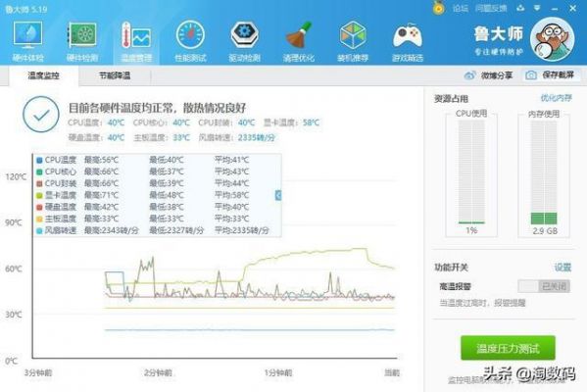
Task: Click the 最高:71℃ value in legend
Action: 101,195
